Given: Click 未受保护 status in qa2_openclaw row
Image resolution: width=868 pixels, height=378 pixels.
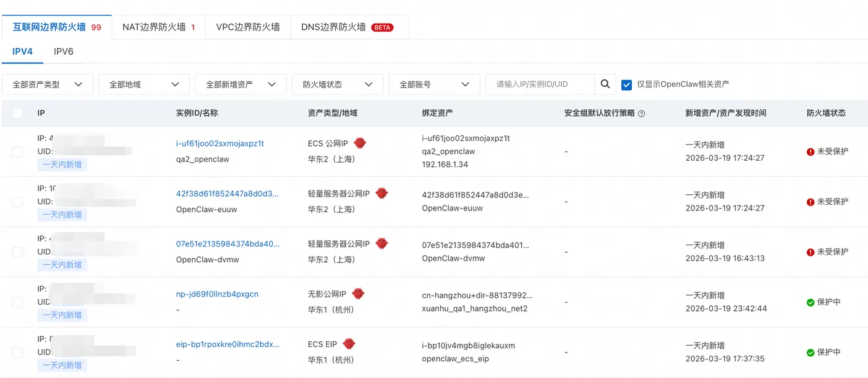Looking at the screenshot, I should [x=833, y=151].
